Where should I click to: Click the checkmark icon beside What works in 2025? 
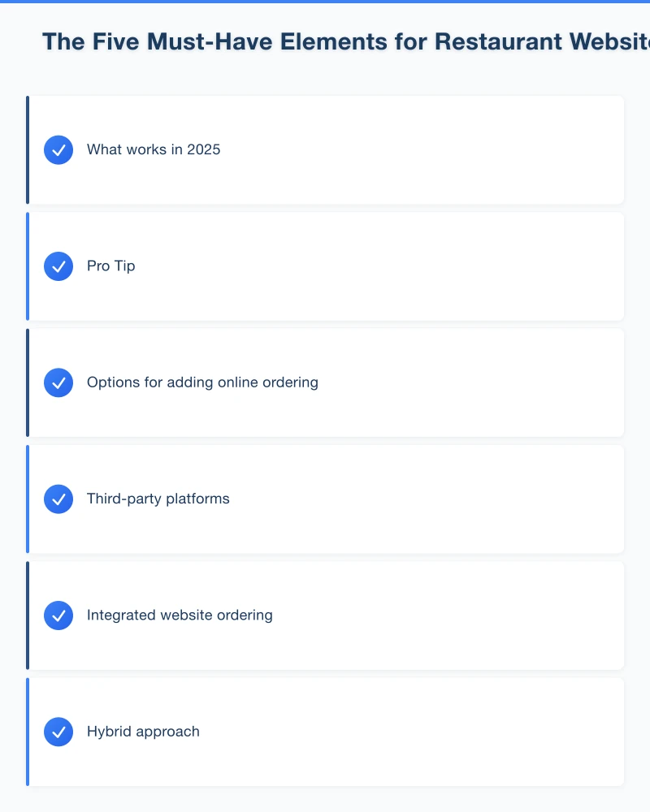tap(58, 150)
